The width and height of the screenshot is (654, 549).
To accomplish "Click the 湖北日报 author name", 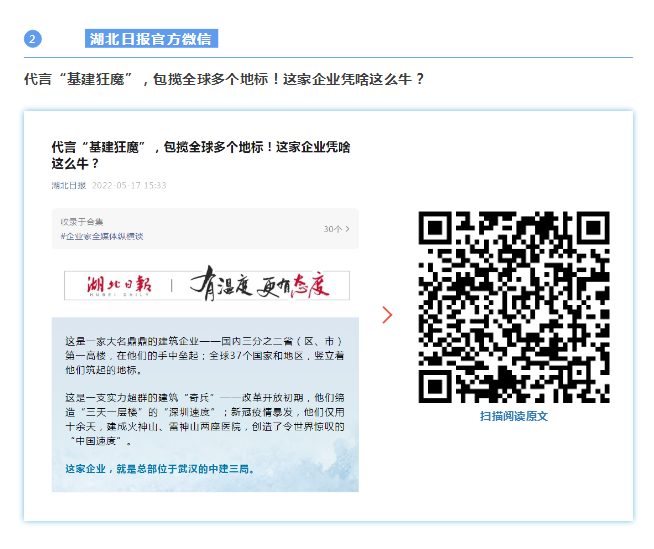I will coord(69,185).
